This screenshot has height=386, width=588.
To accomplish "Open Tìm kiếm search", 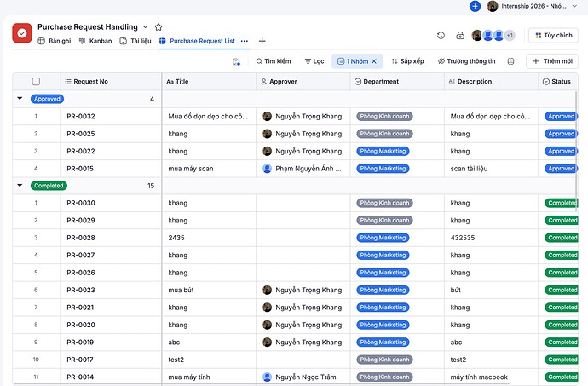I will [274, 61].
